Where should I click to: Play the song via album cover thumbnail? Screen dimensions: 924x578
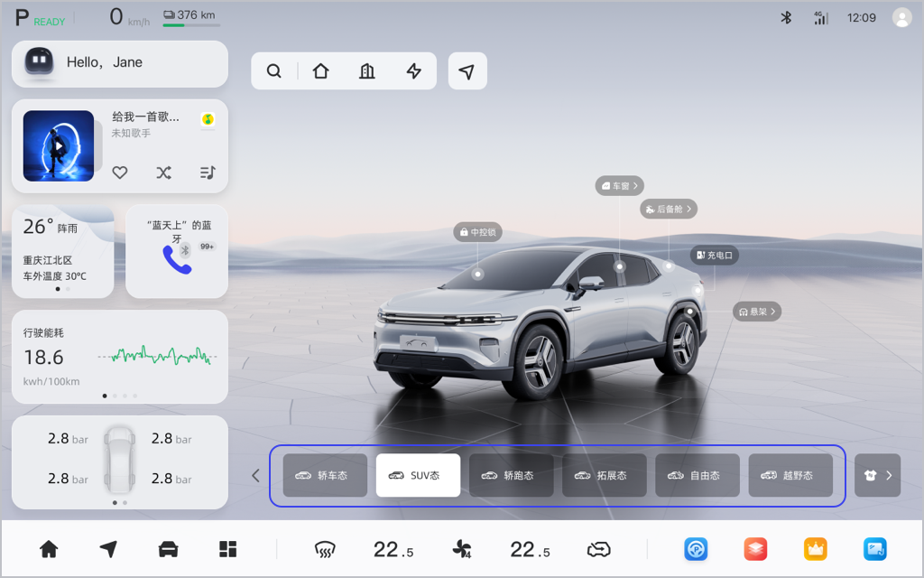point(59,145)
